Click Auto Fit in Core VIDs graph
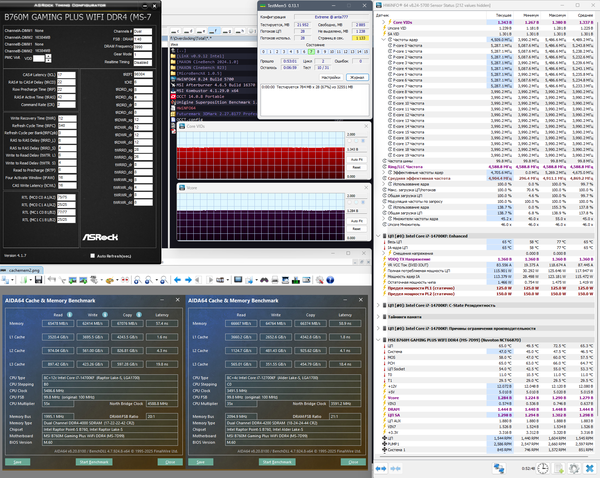 pos(357,159)
